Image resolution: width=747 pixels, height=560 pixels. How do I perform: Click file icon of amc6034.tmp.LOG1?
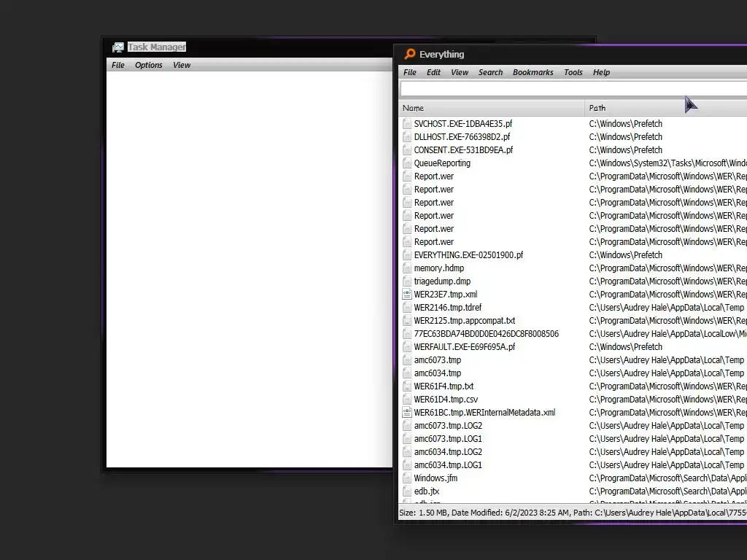[x=407, y=465]
